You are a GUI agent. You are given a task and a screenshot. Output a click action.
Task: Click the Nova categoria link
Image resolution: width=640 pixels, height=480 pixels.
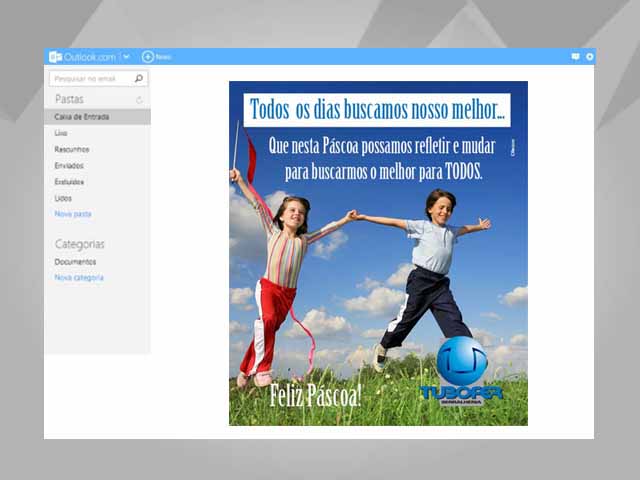click(x=79, y=278)
